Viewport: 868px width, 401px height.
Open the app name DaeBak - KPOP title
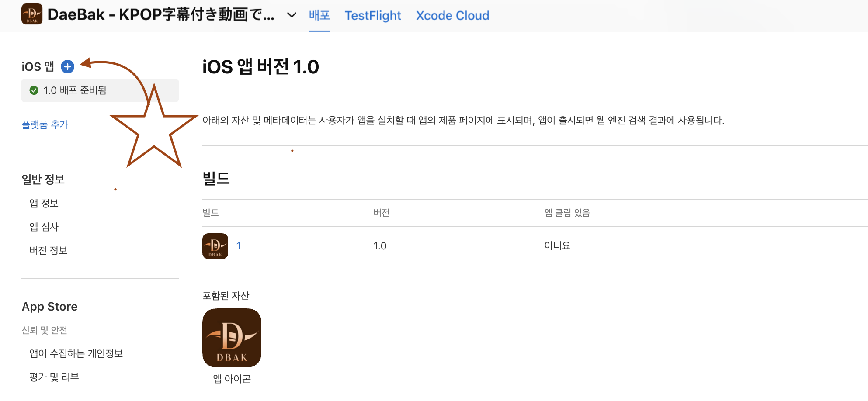161,15
